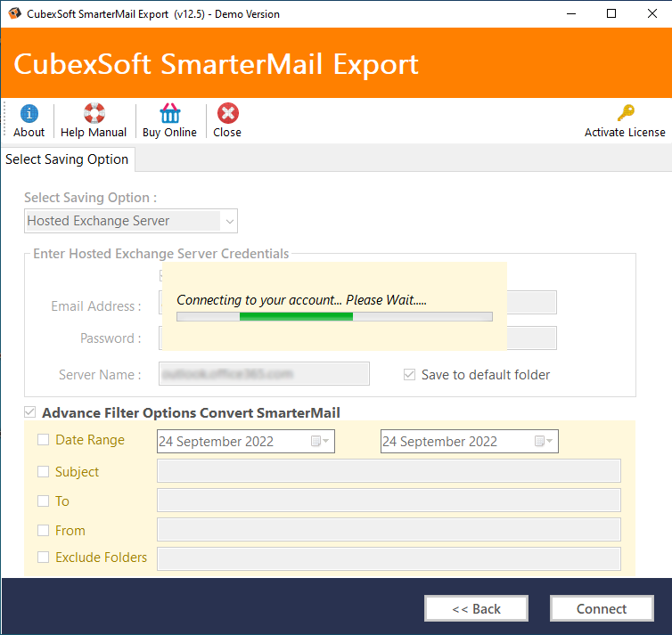The height and width of the screenshot is (635, 672).
Task: Switch to the Select Saving Option tab
Action: 67,159
